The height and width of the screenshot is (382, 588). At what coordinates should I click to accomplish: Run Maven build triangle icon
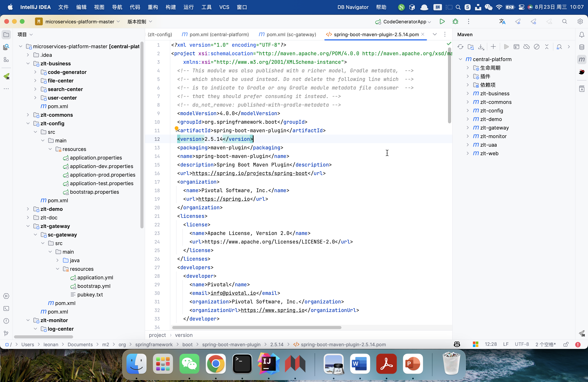coord(506,47)
